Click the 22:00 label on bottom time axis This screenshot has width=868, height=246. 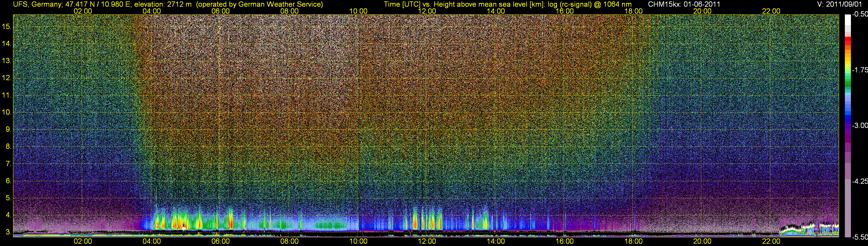click(x=771, y=241)
